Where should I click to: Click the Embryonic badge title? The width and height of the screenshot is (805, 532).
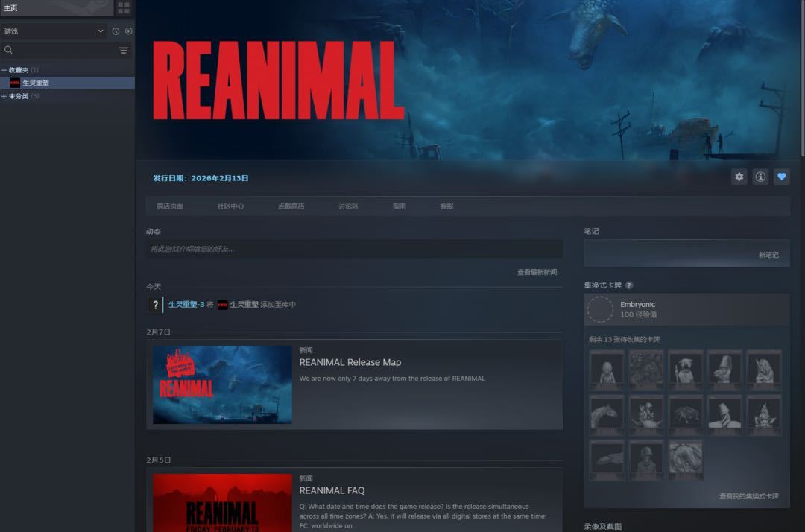tap(637, 304)
